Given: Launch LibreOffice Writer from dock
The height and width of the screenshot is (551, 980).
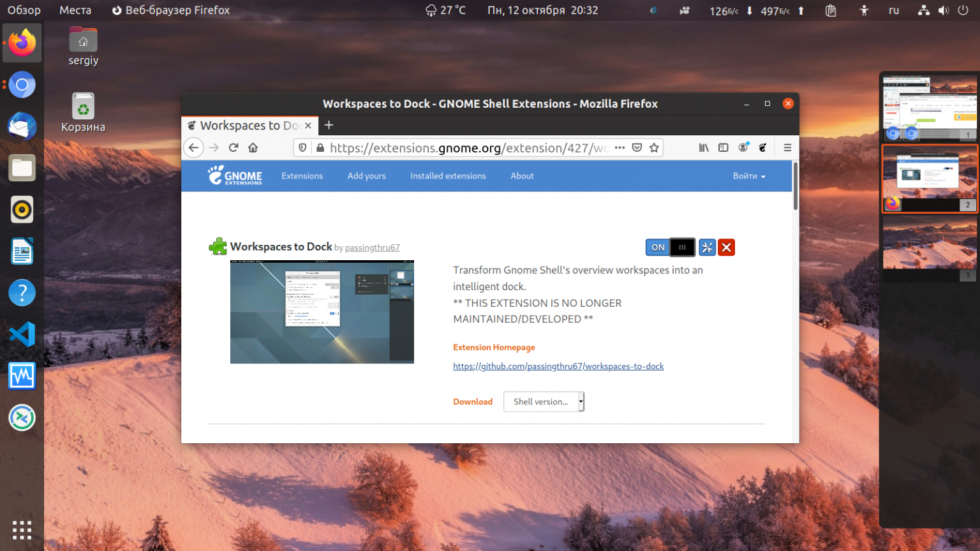Looking at the screenshot, I should (22, 251).
